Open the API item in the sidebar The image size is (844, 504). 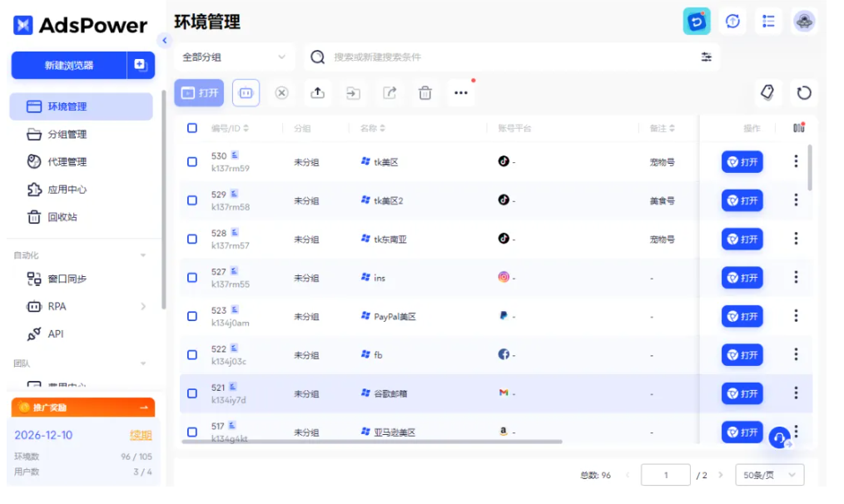[82, 334]
